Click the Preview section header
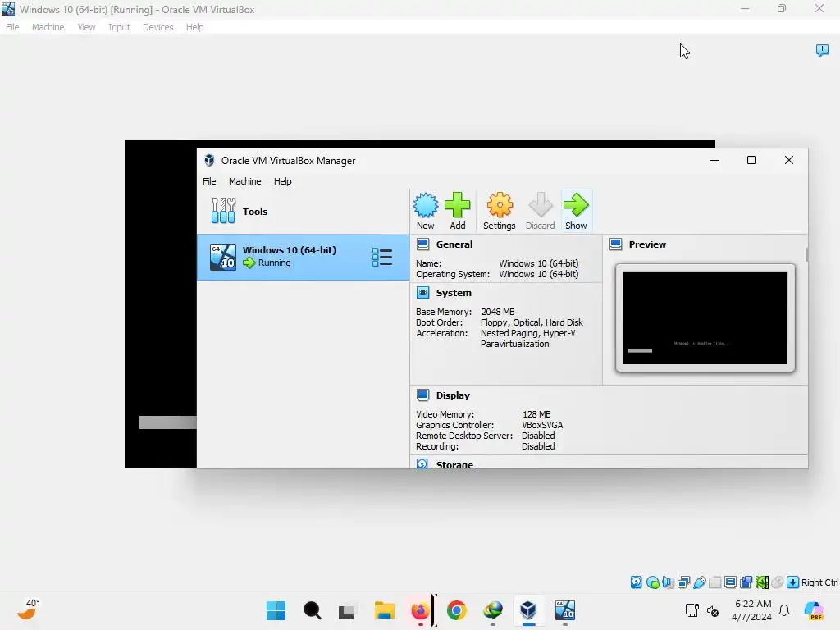 click(647, 244)
